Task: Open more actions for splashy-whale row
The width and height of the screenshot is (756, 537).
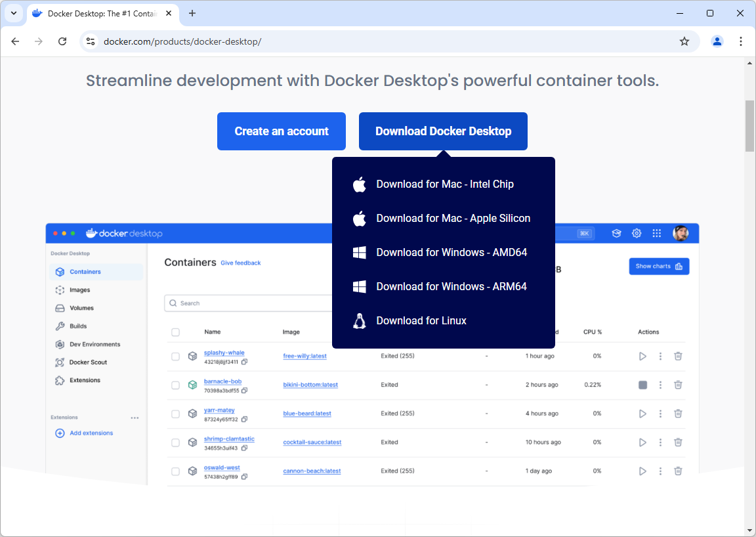Action: point(660,356)
